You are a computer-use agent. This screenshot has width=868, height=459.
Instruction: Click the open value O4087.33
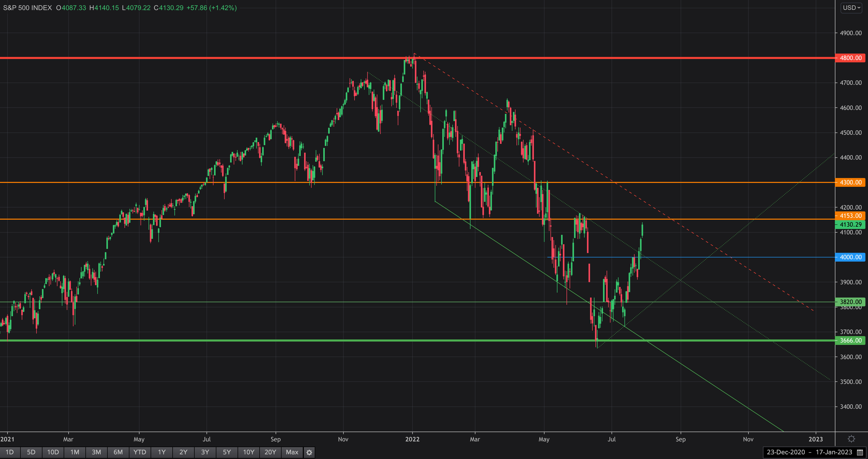(71, 8)
